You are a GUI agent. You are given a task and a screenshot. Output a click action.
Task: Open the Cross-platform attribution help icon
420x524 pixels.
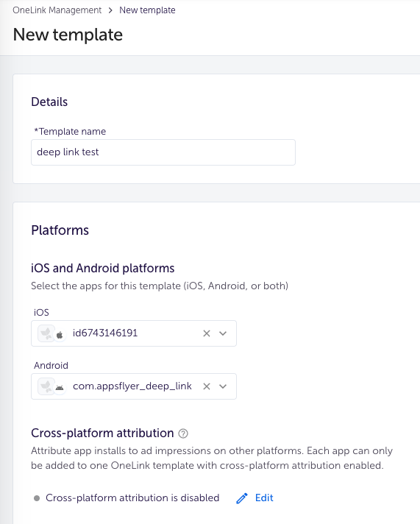tap(183, 433)
